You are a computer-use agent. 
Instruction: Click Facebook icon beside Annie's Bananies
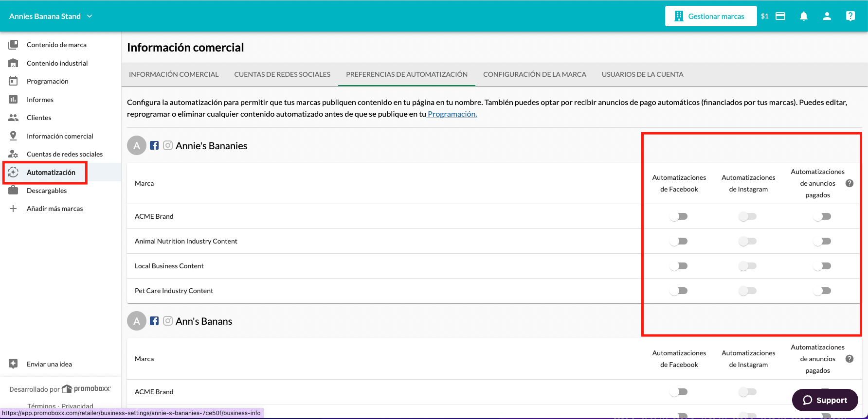(154, 145)
